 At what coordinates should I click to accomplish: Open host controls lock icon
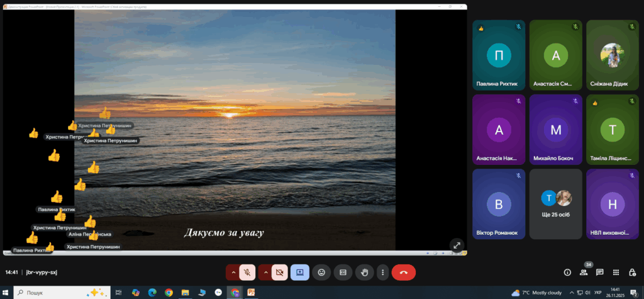(632, 273)
